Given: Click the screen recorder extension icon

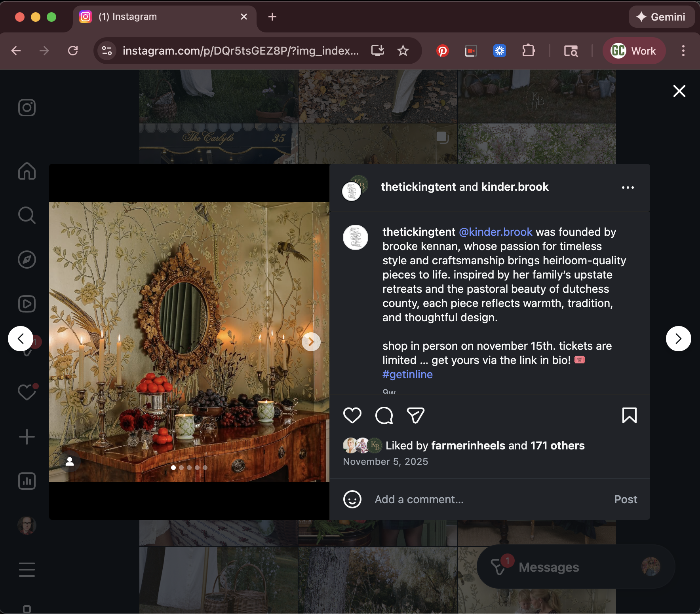Looking at the screenshot, I should tap(471, 51).
